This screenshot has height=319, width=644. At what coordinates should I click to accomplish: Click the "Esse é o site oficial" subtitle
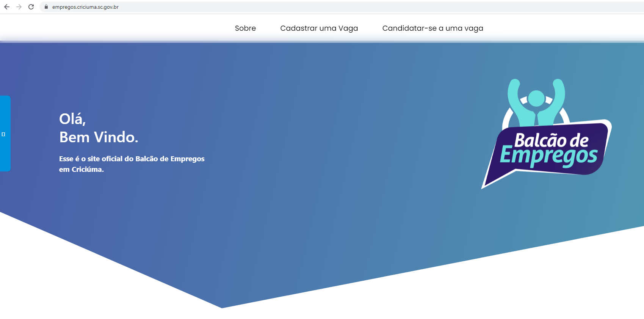(x=132, y=164)
